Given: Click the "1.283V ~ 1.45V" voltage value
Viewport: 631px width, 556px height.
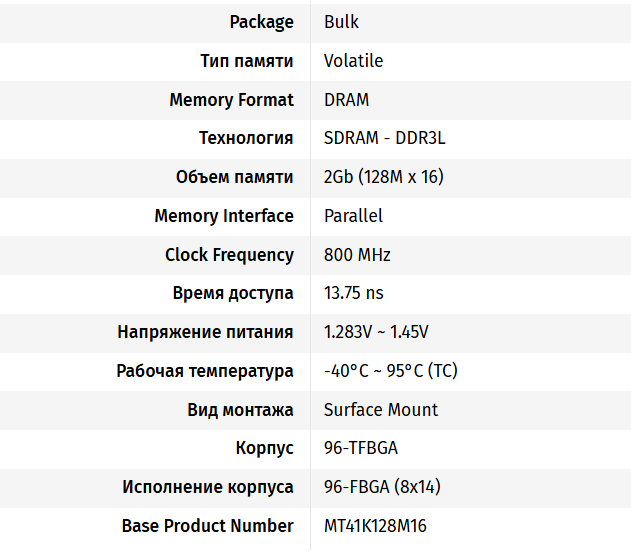Looking at the screenshot, I should pos(376,332).
